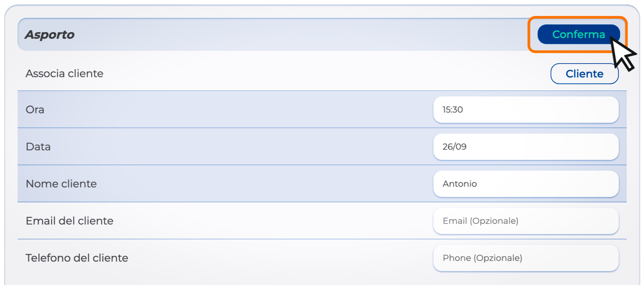Click the mouse pointer arrow graphic
644x289 pixels.
click(x=622, y=54)
